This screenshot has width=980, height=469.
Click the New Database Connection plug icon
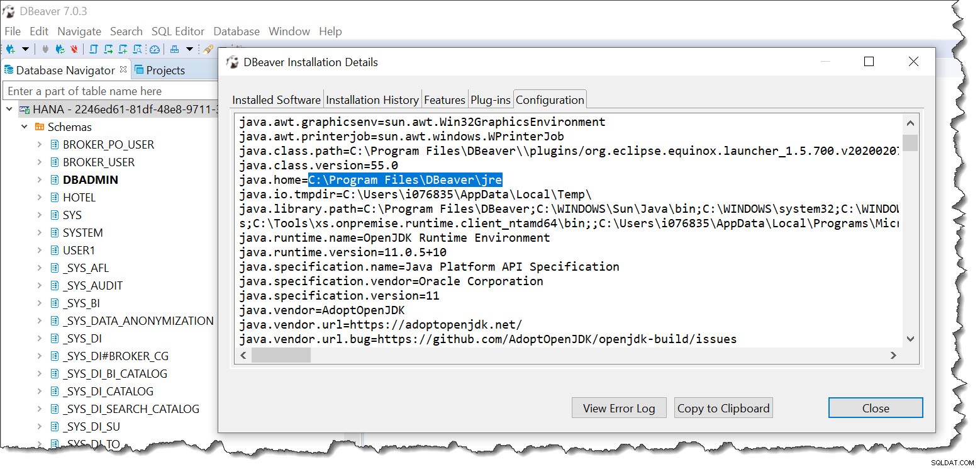(10, 49)
